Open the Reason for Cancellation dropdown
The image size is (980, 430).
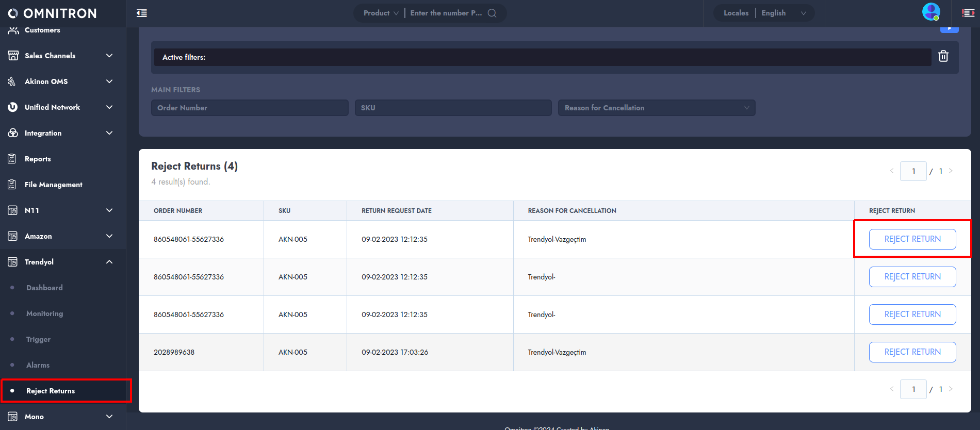656,108
